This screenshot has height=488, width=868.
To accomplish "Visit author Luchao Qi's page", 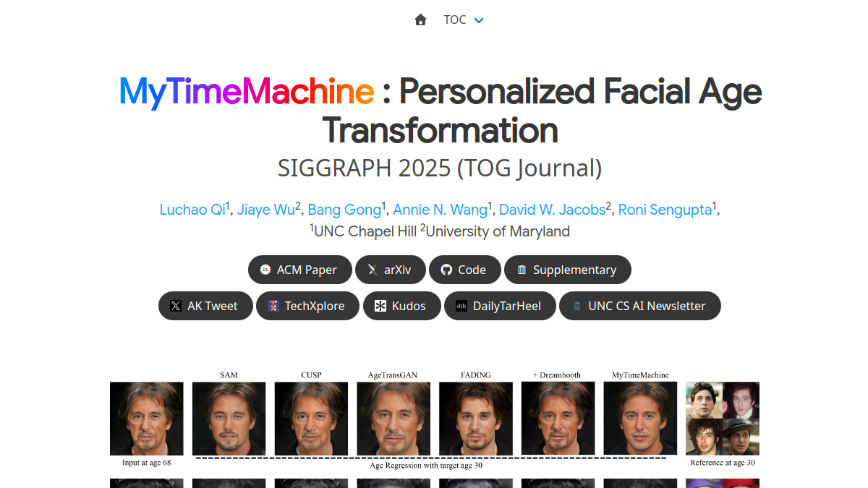I will pos(192,210).
